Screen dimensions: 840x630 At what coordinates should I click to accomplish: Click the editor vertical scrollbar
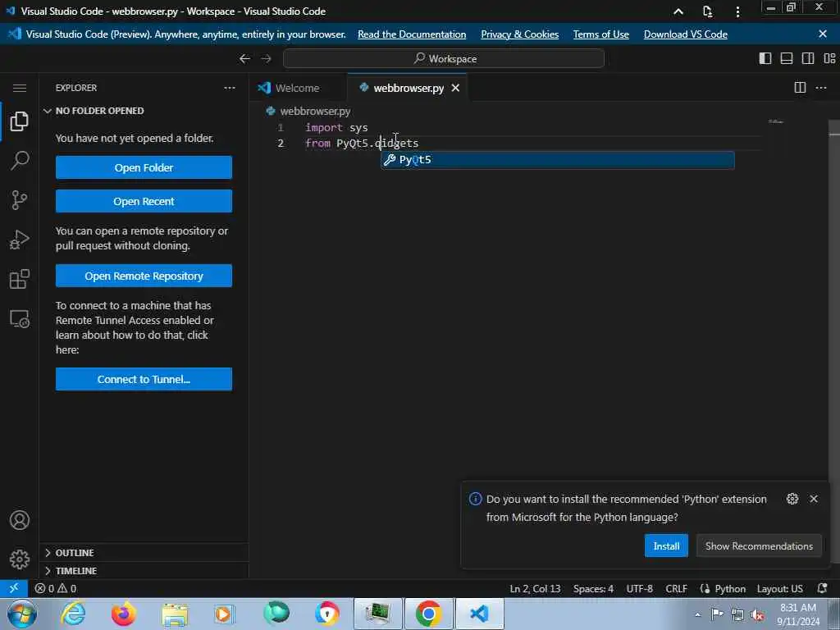[834, 343]
